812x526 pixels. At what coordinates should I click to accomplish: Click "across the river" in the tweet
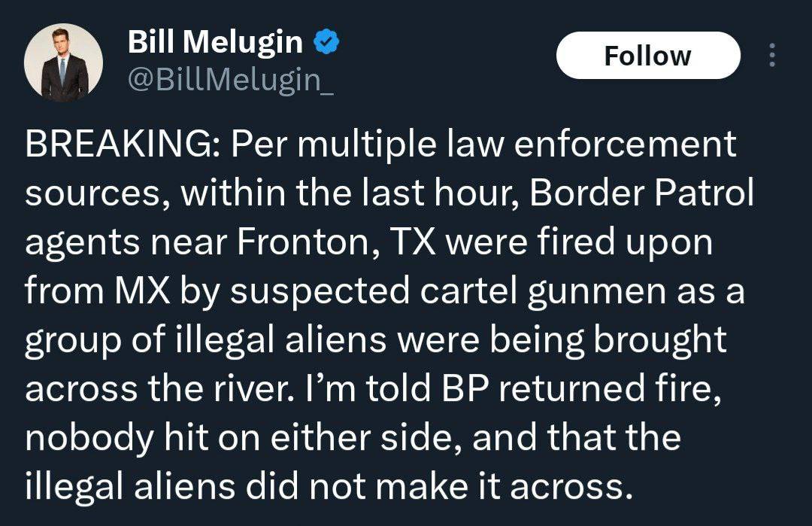coord(165,388)
